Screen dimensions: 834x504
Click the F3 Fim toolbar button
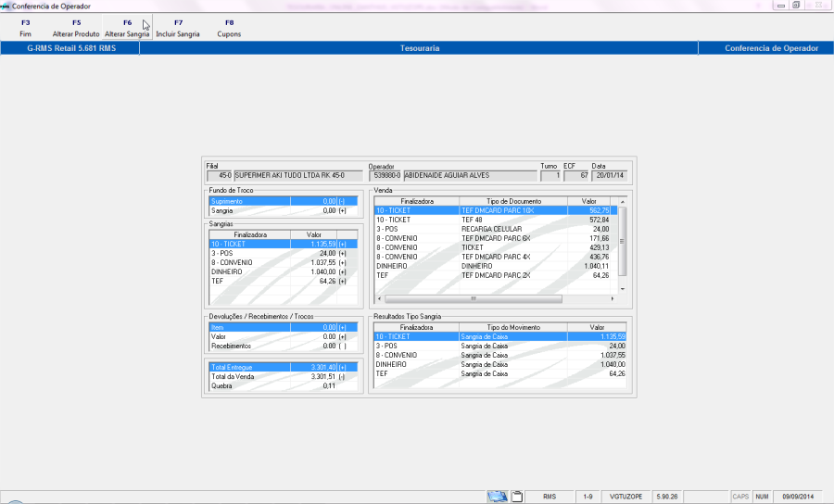click(25, 28)
